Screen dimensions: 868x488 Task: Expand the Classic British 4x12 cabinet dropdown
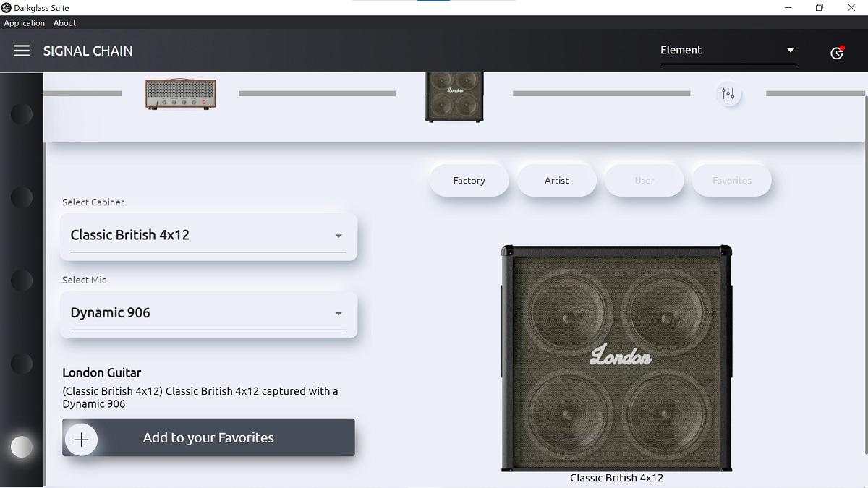pos(208,236)
